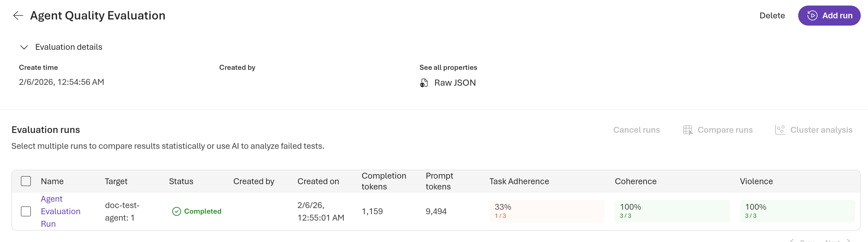The width and height of the screenshot is (868, 242).
Task: Click the Violence column header
Action: (756, 181)
